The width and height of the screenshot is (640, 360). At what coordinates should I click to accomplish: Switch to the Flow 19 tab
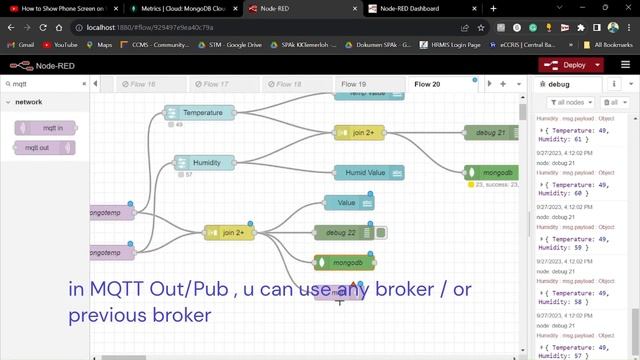pos(370,84)
